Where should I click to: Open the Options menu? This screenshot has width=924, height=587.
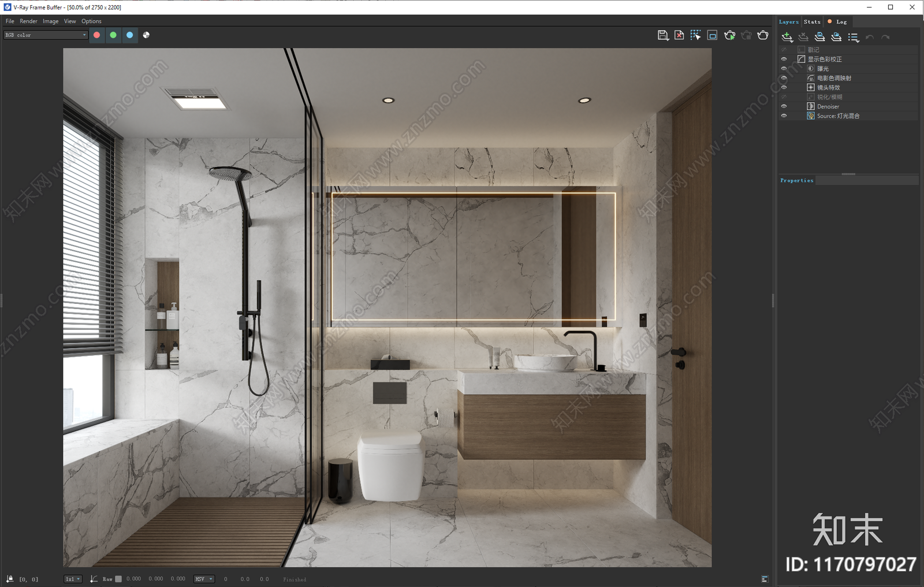pyautogui.click(x=91, y=21)
